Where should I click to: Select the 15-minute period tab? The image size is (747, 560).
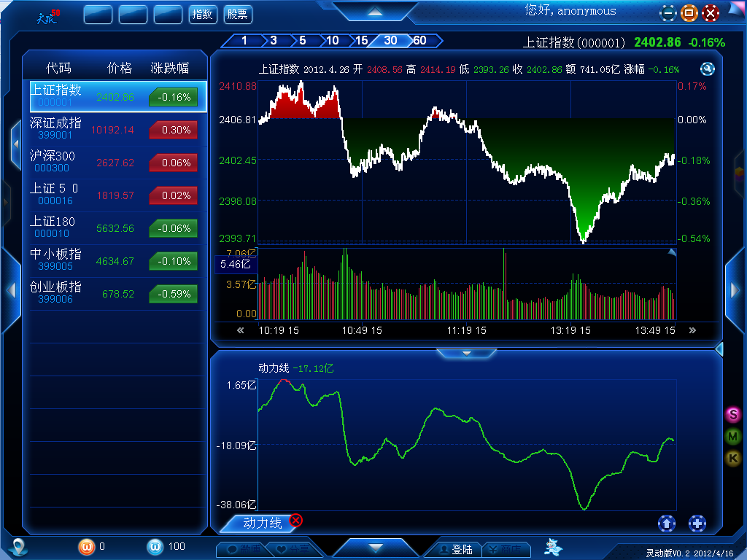tap(362, 41)
